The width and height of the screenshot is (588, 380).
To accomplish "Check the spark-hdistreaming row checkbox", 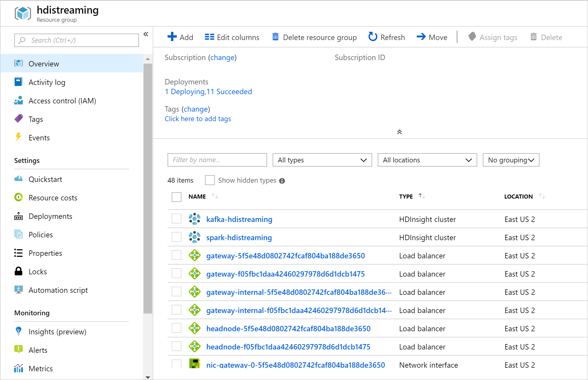I will [176, 237].
